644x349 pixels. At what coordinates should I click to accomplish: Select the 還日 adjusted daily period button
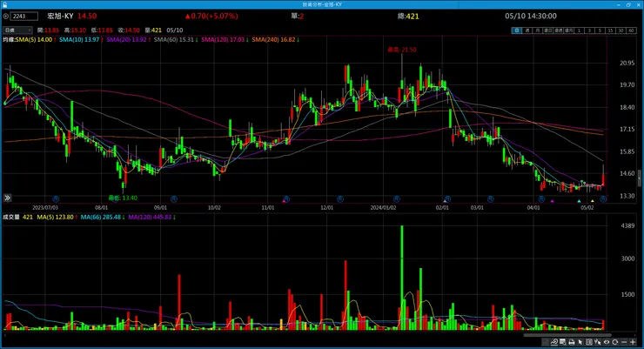pos(547,30)
